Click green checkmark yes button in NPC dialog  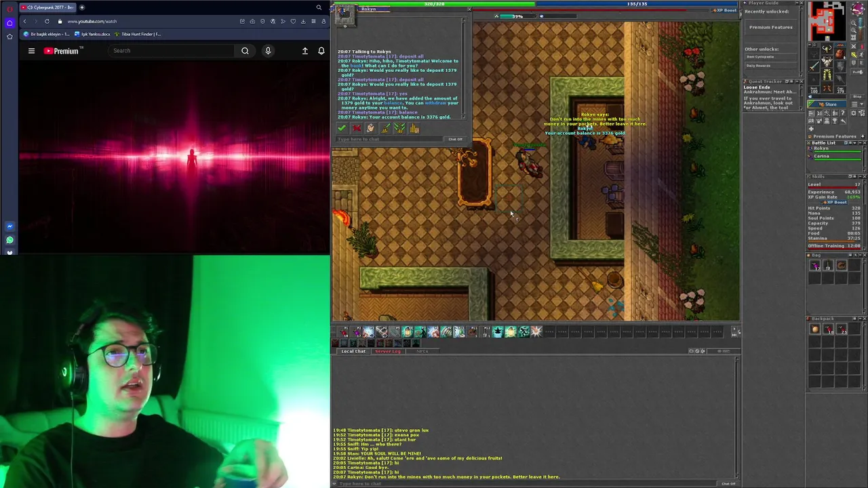[x=342, y=128]
